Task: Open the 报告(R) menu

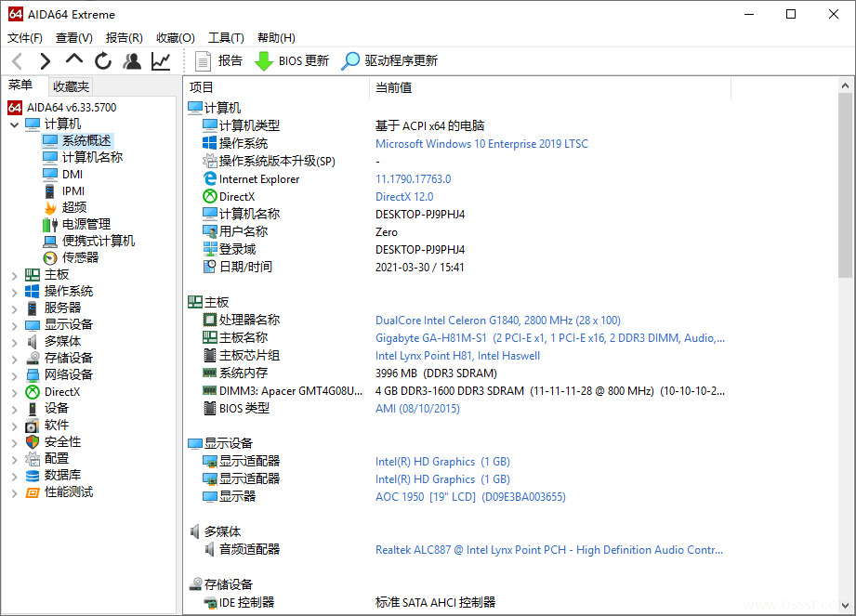Action: coord(125,38)
